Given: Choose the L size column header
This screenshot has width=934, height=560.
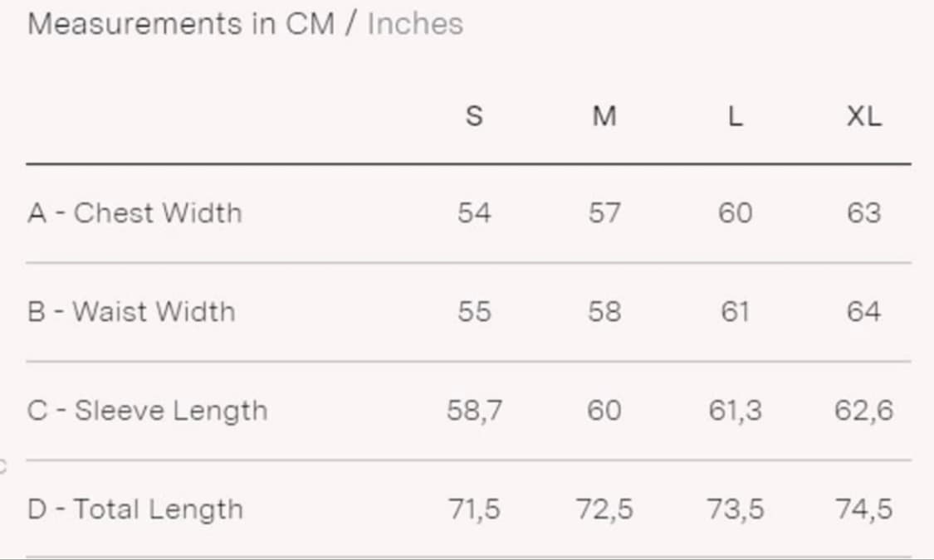Looking at the screenshot, I should click(735, 117).
